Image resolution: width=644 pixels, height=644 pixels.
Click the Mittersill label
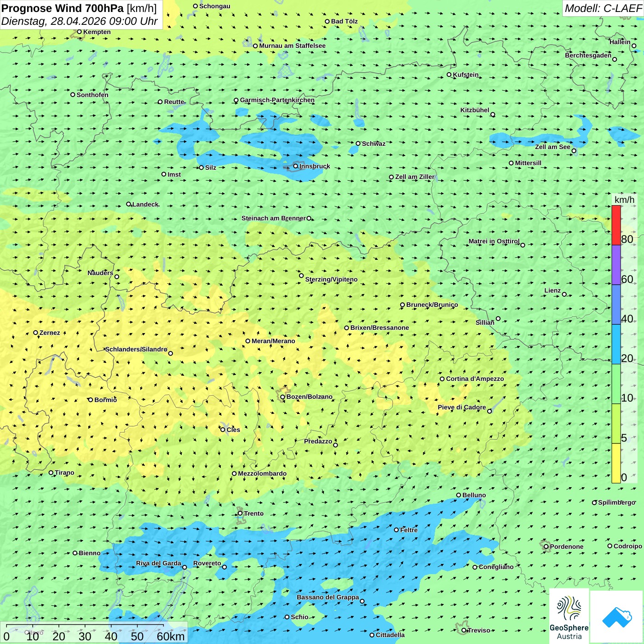tap(528, 163)
